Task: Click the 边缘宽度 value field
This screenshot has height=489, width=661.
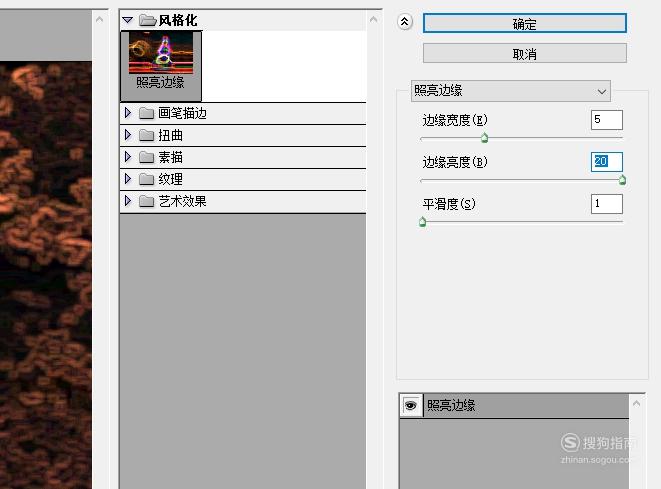Action: pyautogui.click(x=607, y=120)
